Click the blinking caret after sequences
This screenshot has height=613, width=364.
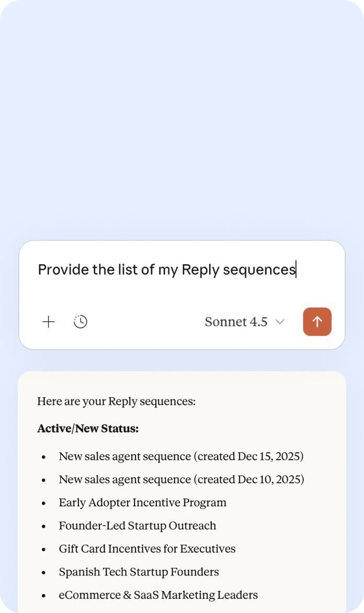pyautogui.click(x=296, y=270)
